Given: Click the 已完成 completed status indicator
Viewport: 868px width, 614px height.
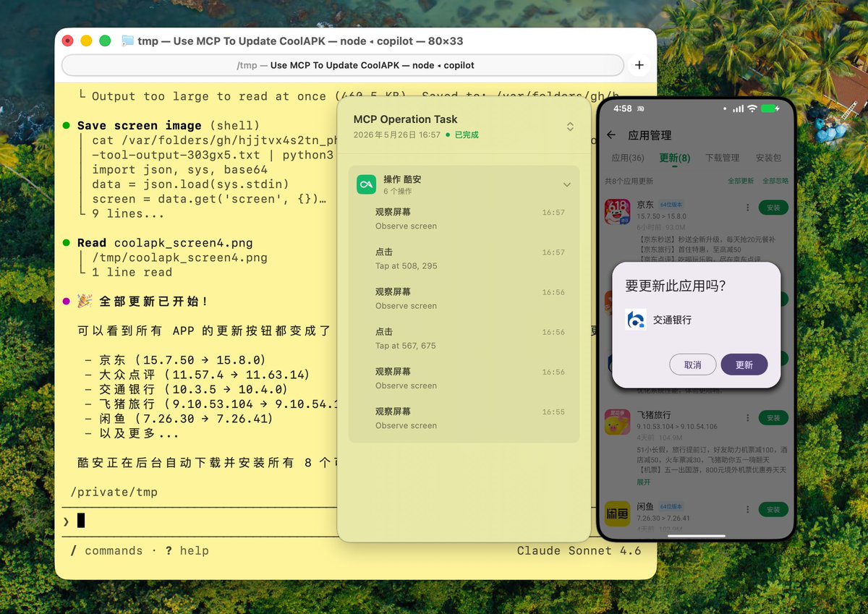Looking at the screenshot, I should [x=462, y=135].
